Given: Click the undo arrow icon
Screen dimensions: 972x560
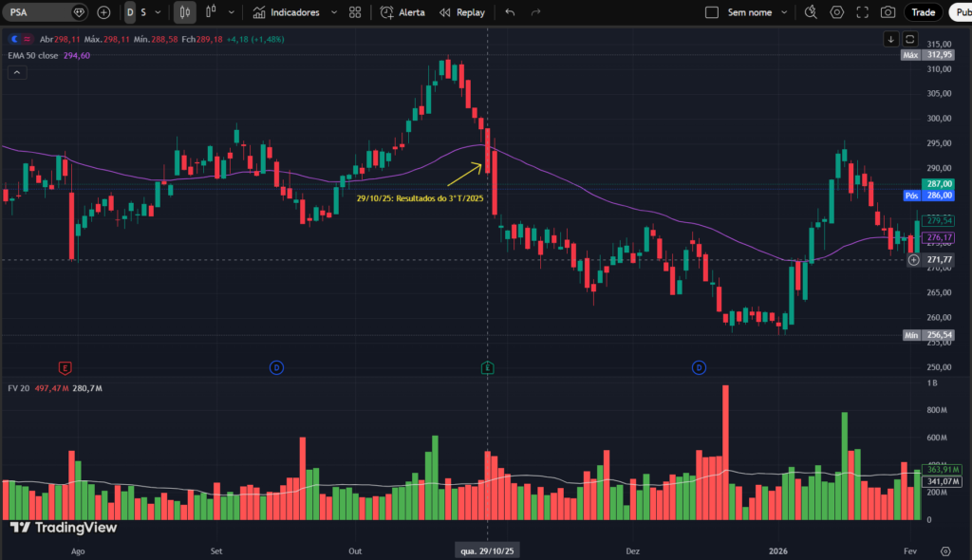Looking at the screenshot, I should [511, 11].
